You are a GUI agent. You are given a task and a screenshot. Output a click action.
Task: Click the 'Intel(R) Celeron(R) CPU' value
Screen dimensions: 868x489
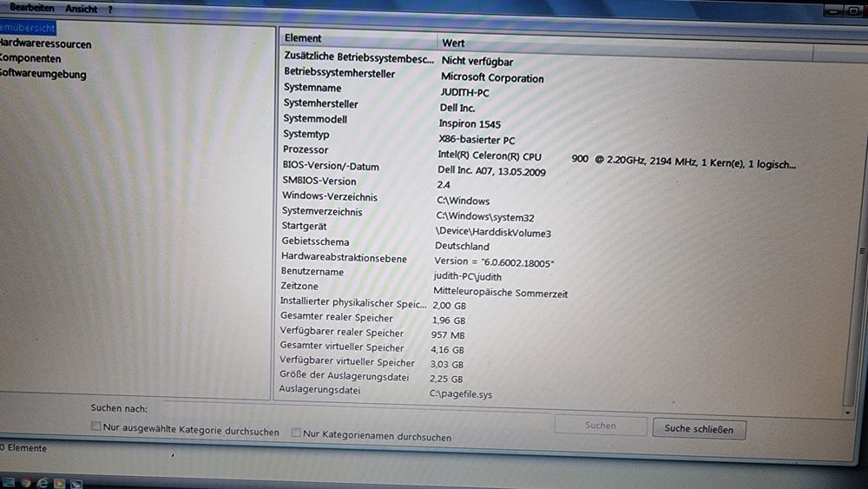click(490, 156)
